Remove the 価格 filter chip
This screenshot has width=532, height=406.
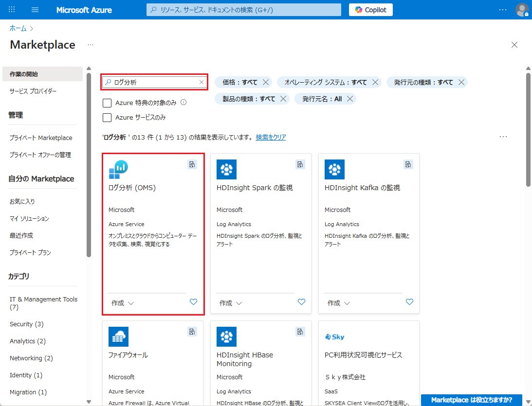coord(266,82)
